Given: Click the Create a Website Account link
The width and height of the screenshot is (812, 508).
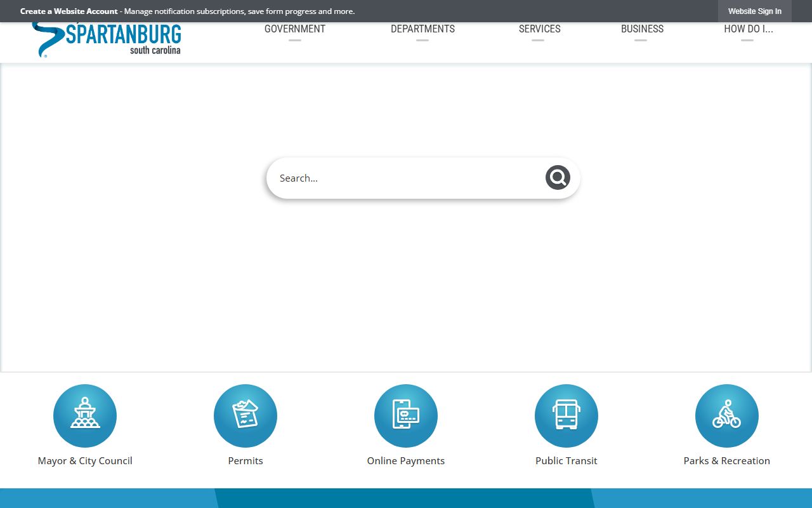Looking at the screenshot, I should (x=69, y=11).
